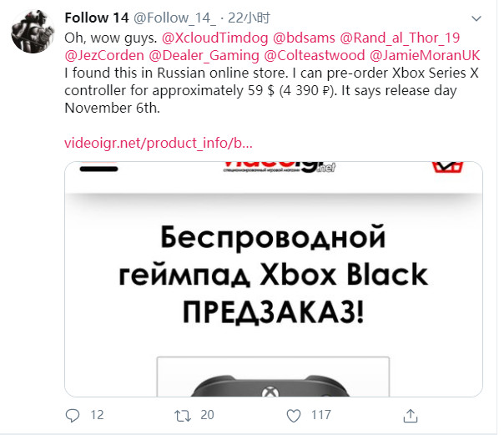This screenshot has width=504, height=435.
Task: Visit @JamieMoranUK profile link
Action: point(425,55)
